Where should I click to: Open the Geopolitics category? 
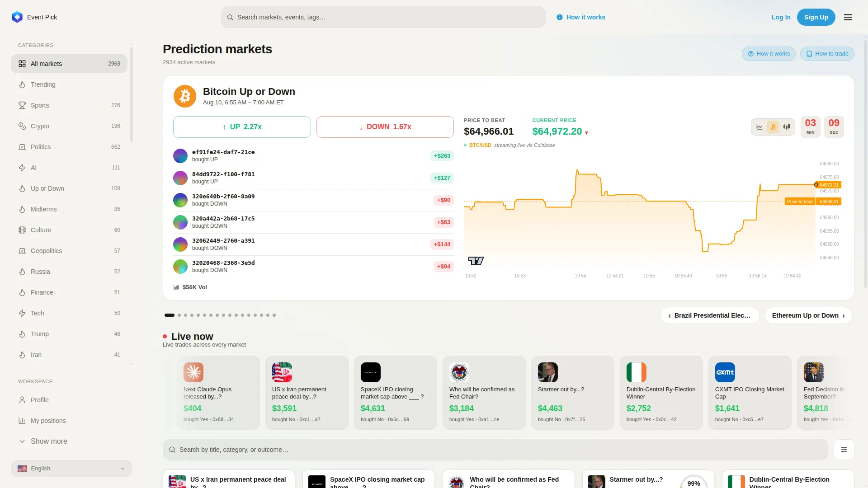(69, 251)
